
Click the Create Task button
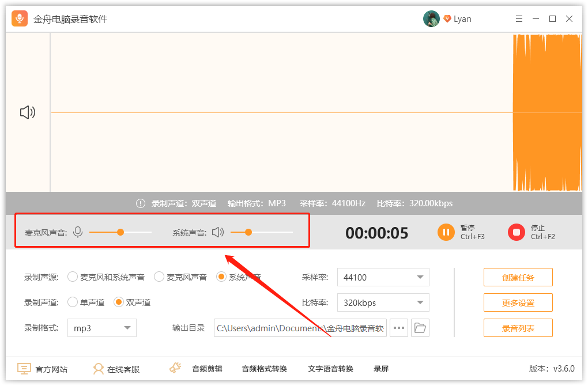(x=518, y=277)
